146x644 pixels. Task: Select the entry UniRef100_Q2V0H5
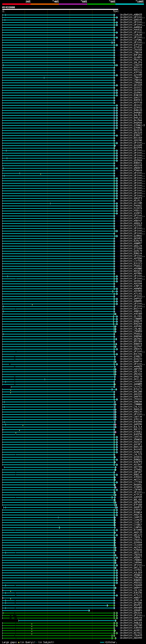[131, 75]
